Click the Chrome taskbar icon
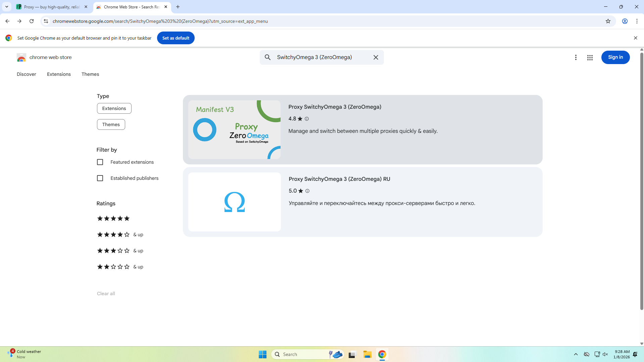The width and height of the screenshot is (644, 362). tap(382, 354)
